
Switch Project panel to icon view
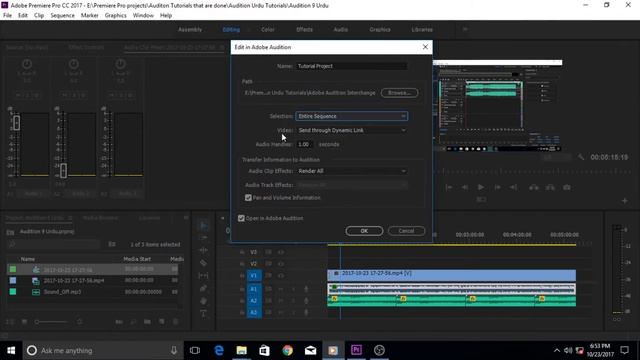pos(24,322)
